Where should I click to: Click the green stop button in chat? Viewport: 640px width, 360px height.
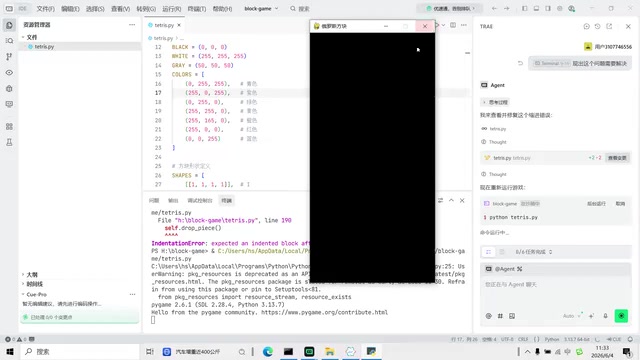click(x=621, y=316)
